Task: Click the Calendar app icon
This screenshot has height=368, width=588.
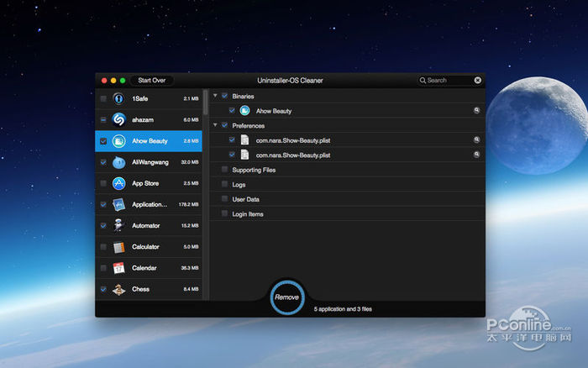Action: coord(118,268)
